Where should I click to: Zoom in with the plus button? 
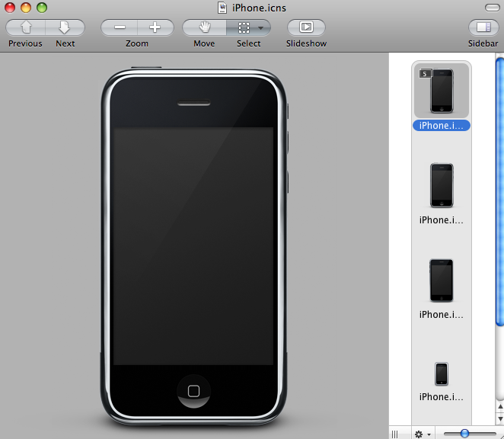click(x=155, y=27)
